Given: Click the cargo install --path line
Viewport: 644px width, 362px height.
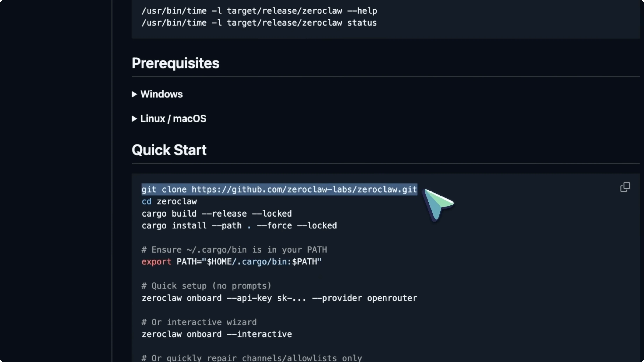Looking at the screenshot, I should pyautogui.click(x=239, y=226).
